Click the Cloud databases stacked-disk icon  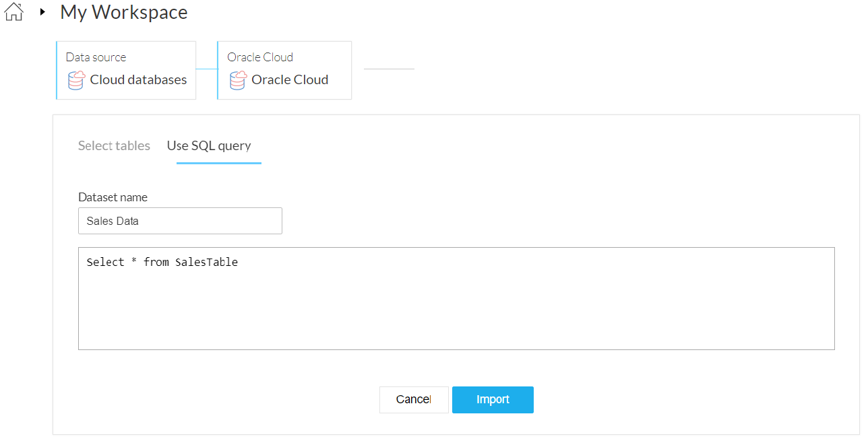point(77,80)
